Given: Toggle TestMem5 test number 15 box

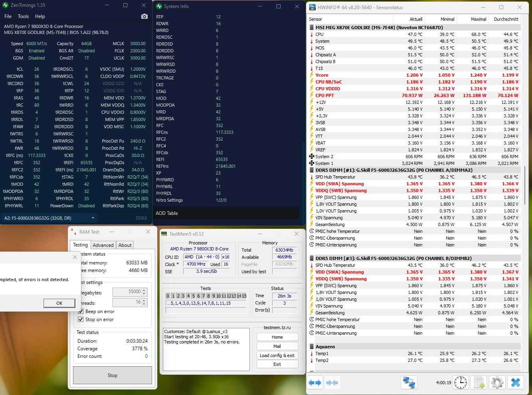Looking at the screenshot, I should click(x=244, y=296).
